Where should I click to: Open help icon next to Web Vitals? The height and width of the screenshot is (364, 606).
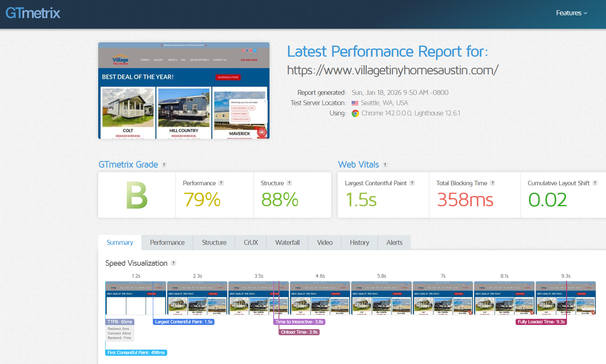(x=385, y=165)
